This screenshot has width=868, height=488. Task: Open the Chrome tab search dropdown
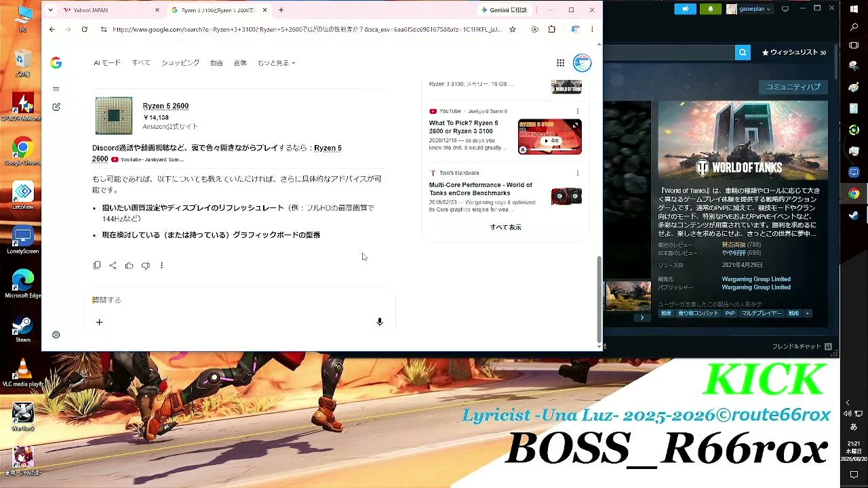click(x=50, y=10)
